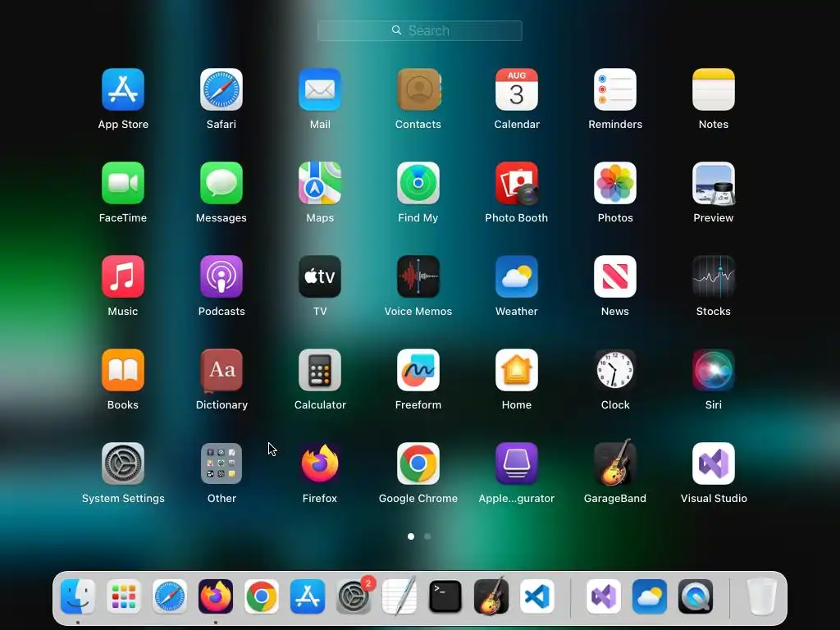Open Google Chrome from the Dock
This screenshot has width=840, height=630.
pyautogui.click(x=262, y=596)
